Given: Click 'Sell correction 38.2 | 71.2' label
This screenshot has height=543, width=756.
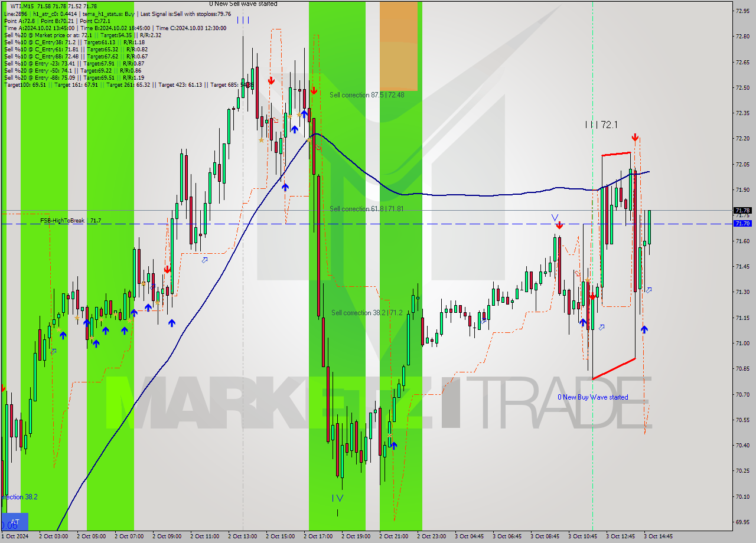Looking at the screenshot, I should pos(366,313).
